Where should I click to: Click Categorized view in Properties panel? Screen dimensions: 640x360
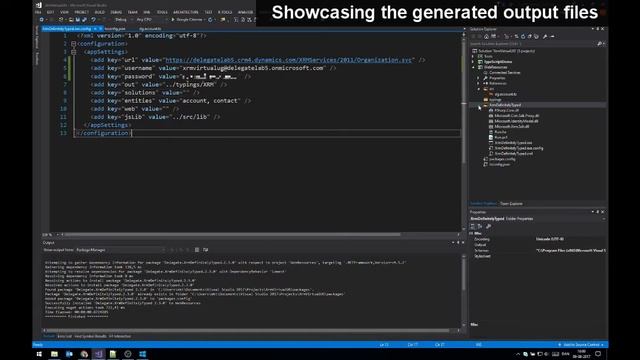(473, 226)
